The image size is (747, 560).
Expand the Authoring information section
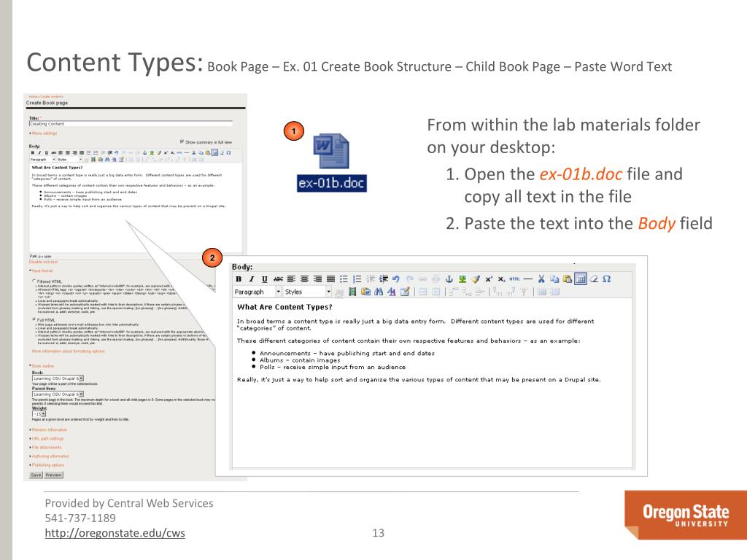tap(50, 456)
